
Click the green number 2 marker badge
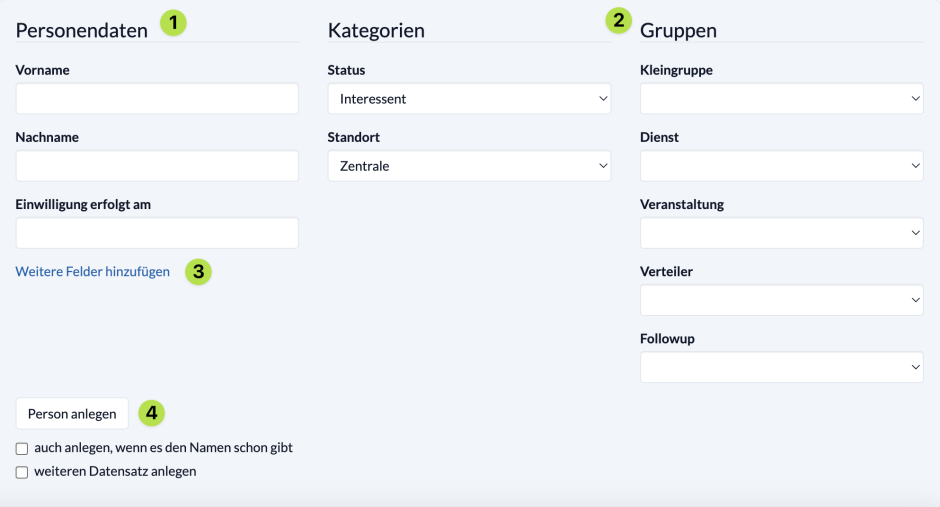pyautogui.click(x=619, y=20)
